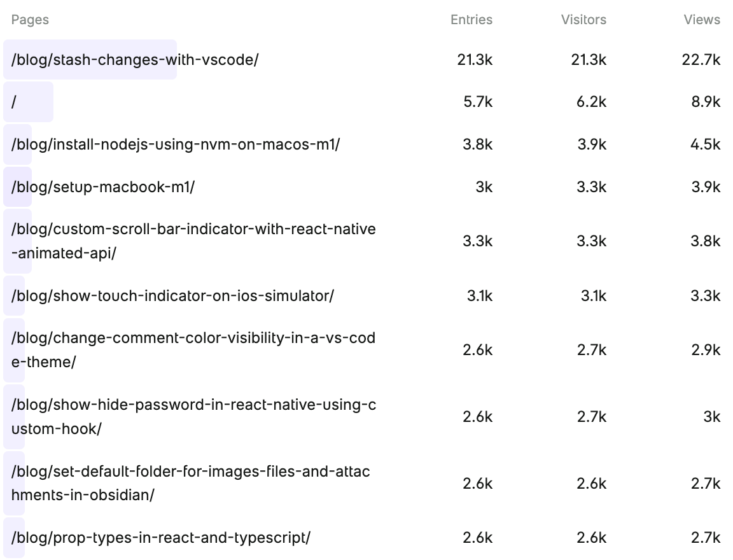This screenshot has width=733, height=560.
Task: Select show-hide-password React Native custom hook page
Action: pyautogui.click(x=193, y=416)
